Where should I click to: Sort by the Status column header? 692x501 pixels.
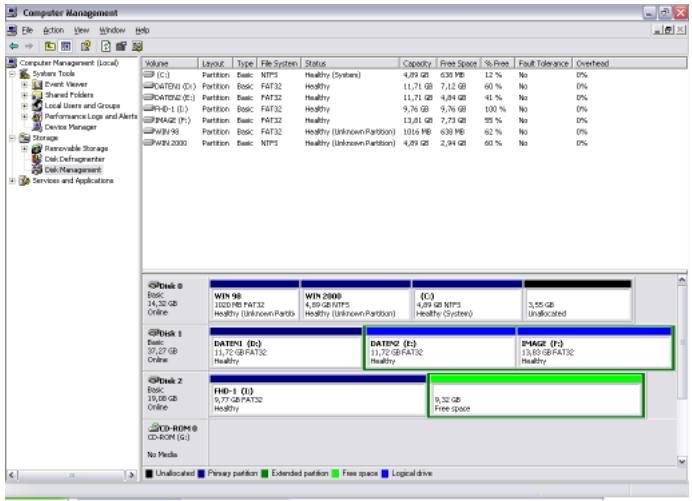350,63
